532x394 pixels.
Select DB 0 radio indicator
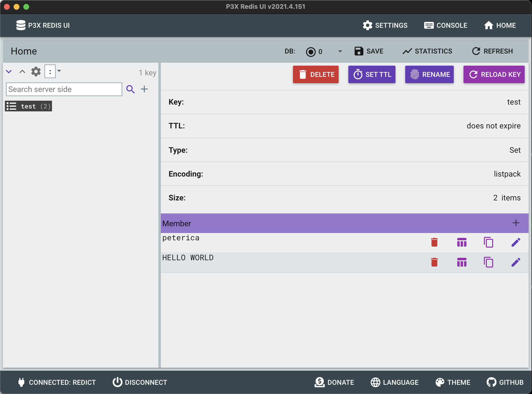pyautogui.click(x=311, y=52)
